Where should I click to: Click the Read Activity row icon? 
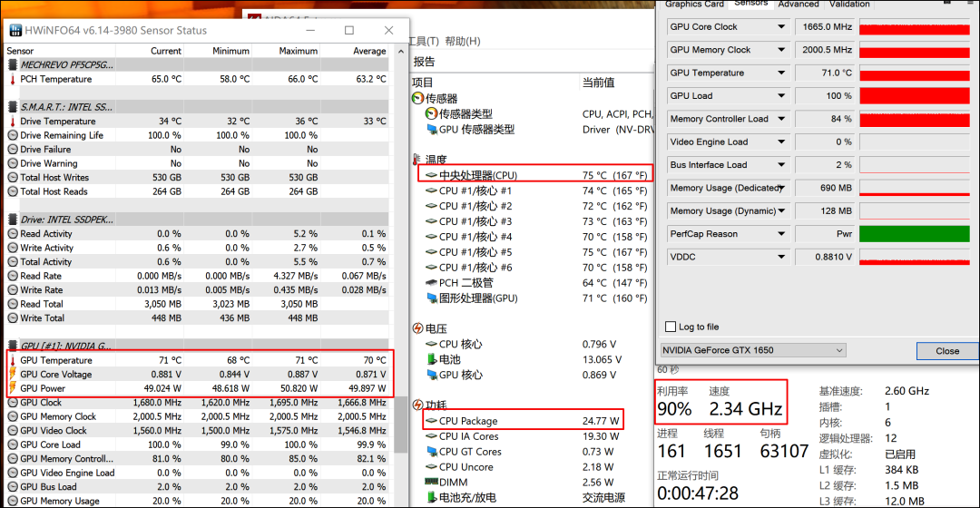pos(13,234)
